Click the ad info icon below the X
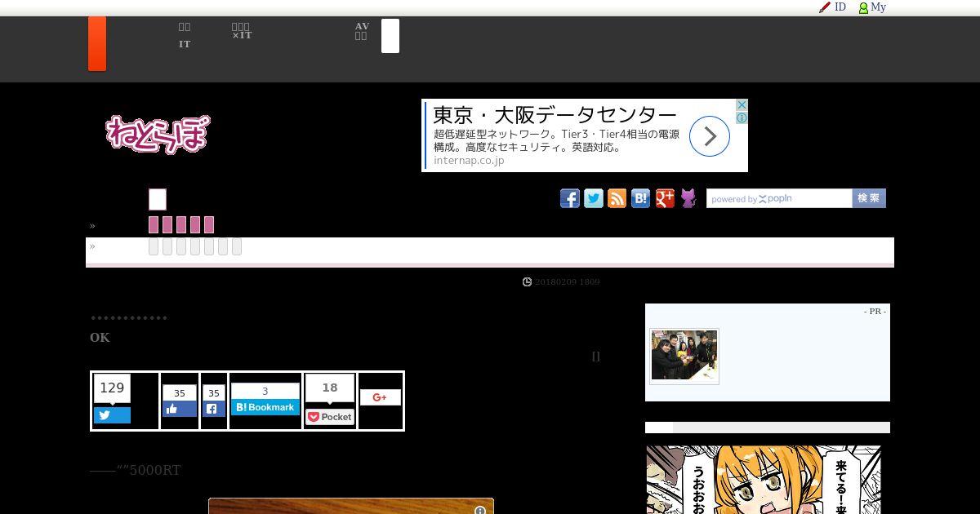The image size is (980, 514). pos(742,117)
